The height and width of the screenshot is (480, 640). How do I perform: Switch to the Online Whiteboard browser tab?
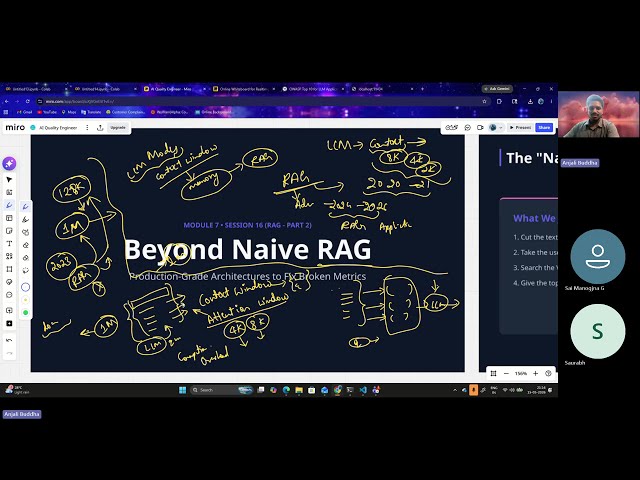tap(244, 89)
